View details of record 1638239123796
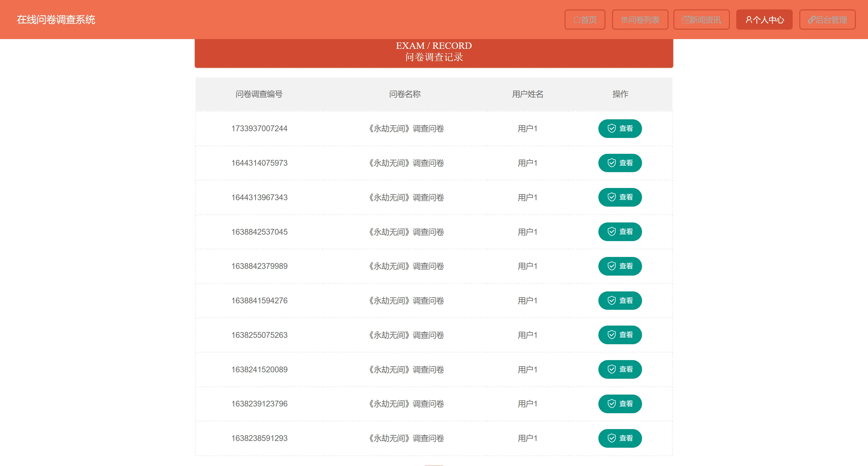Viewport: 868px width, 466px height. pyautogui.click(x=620, y=404)
